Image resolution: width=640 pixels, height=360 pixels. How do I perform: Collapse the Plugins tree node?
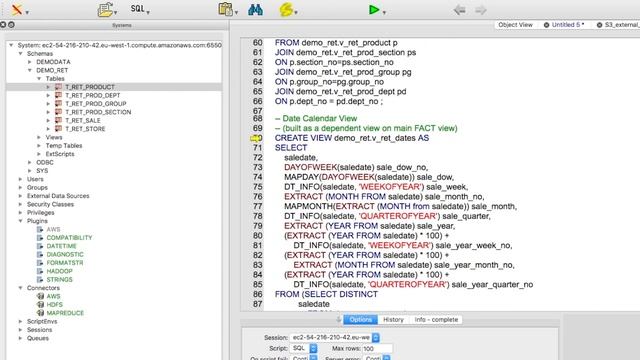20,221
